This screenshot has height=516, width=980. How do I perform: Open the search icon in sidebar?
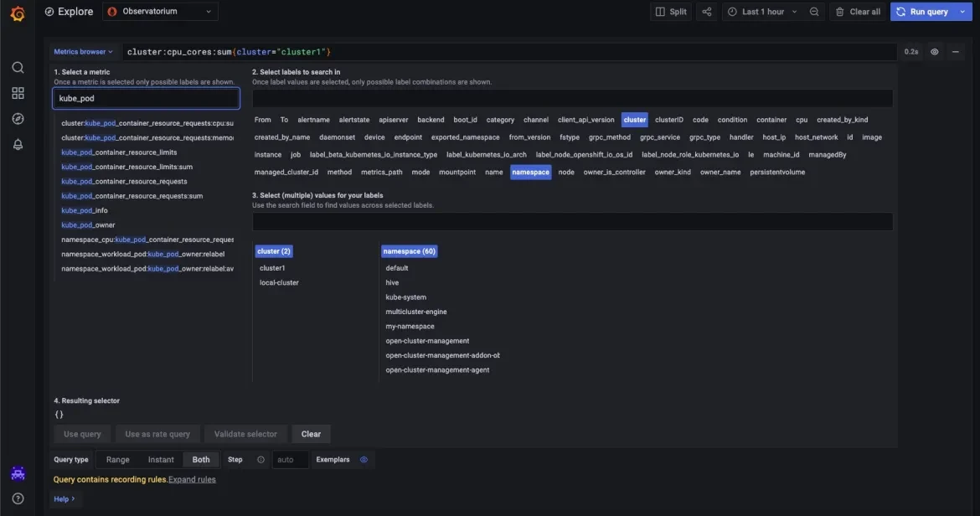click(18, 68)
